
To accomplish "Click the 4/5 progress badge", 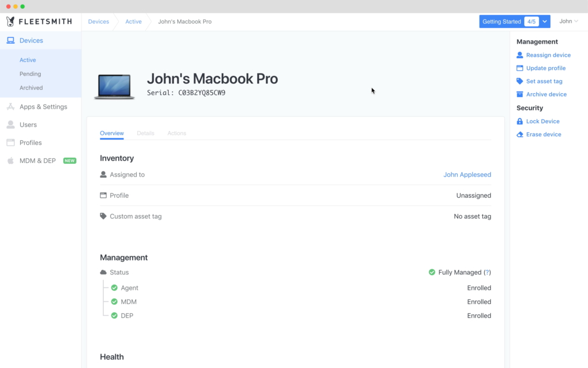I will (x=531, y=21).
